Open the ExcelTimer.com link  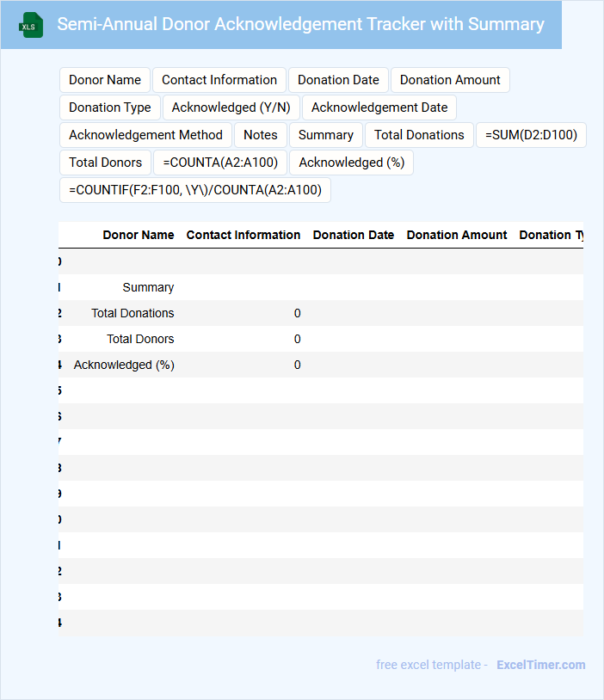click(x=540, y=665)
